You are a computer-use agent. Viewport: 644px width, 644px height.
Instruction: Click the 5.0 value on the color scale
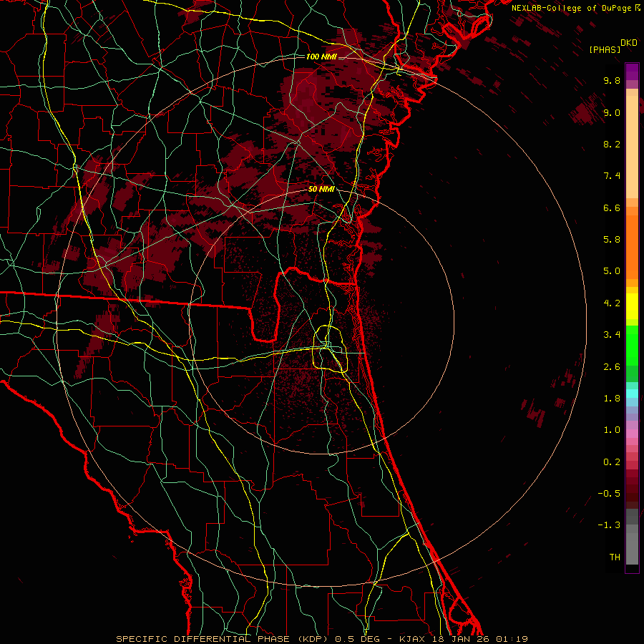pos(612,271)
